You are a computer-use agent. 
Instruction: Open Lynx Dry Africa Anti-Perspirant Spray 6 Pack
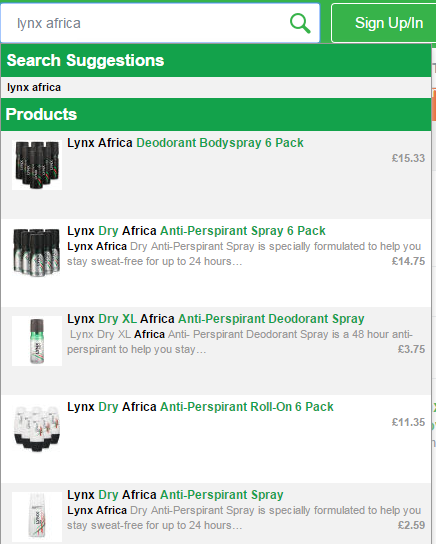click(196, 231)
